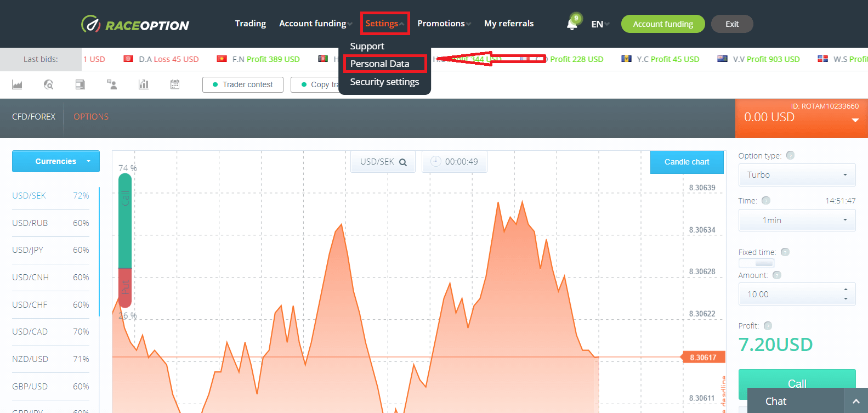This screenshot has height=413, width=868.
Task: Expand the Currencies dropdown
Action: pos(56,161)
